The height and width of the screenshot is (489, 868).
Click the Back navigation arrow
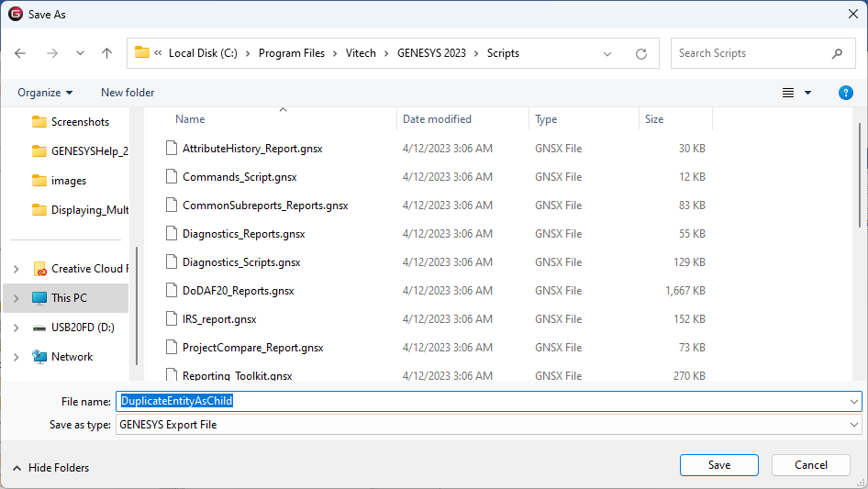(20, 53)
